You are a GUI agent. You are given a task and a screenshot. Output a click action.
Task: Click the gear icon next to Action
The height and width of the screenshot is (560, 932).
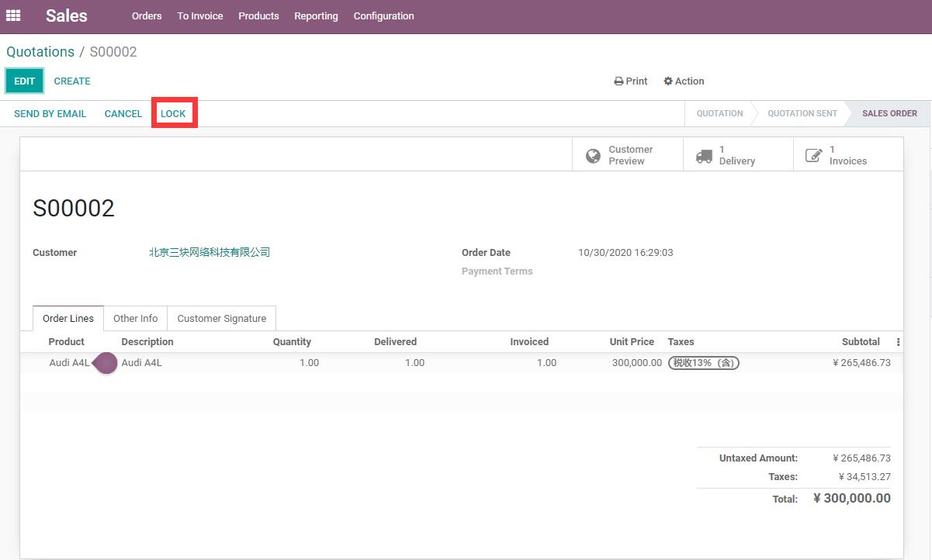(x=668, y=81)
